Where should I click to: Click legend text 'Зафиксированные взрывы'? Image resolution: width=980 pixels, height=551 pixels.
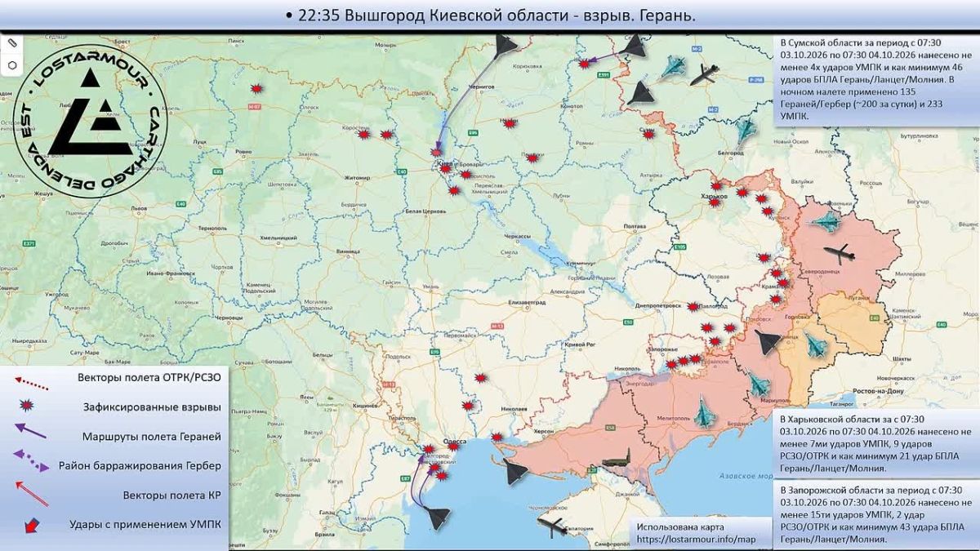tap(151, 407)
